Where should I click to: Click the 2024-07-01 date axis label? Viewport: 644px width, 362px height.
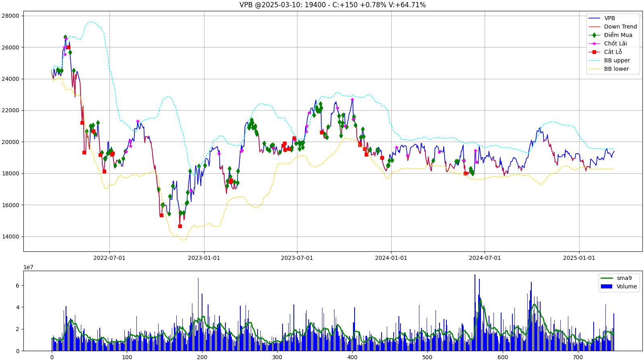485,258
